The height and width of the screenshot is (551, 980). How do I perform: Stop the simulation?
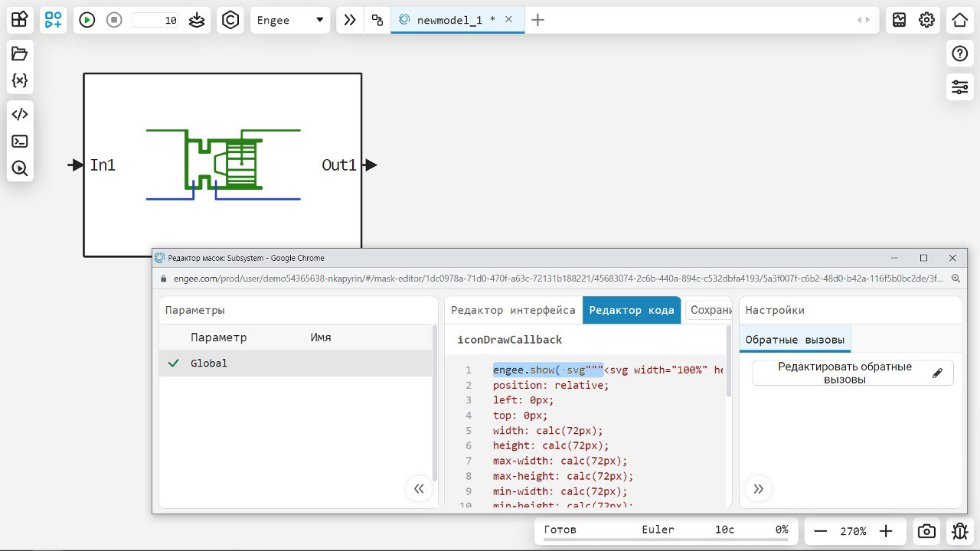point(114,20)
